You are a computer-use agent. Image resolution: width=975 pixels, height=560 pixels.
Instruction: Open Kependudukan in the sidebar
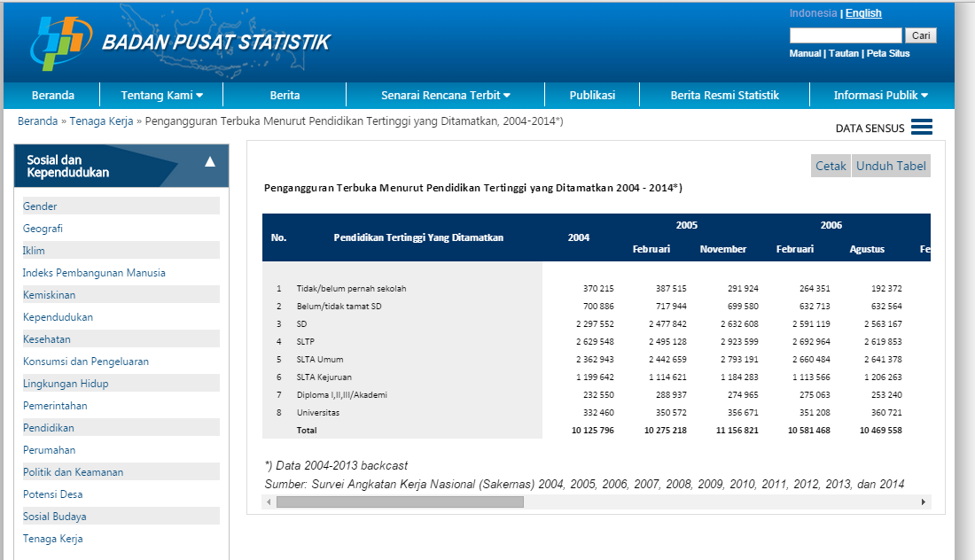58,317
